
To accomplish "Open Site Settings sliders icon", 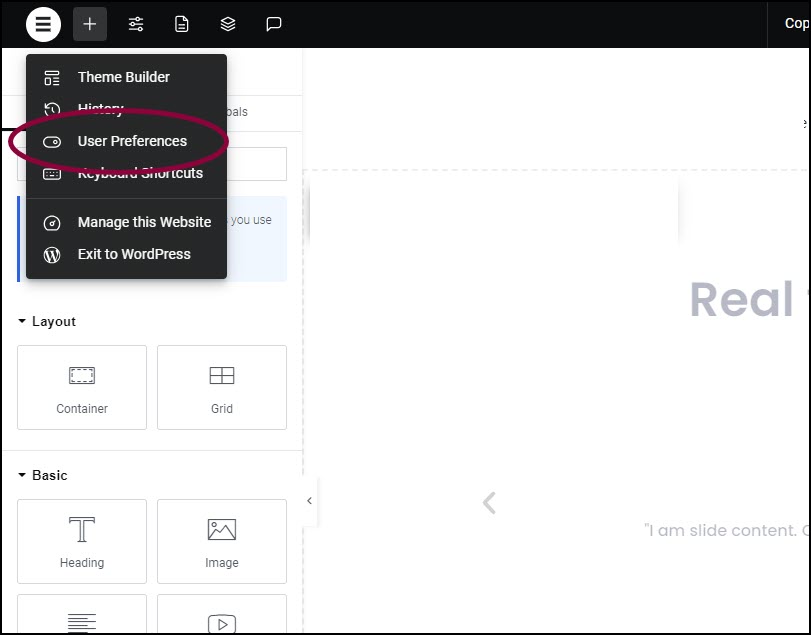I will pyautogui.click(x=136, y=24).
